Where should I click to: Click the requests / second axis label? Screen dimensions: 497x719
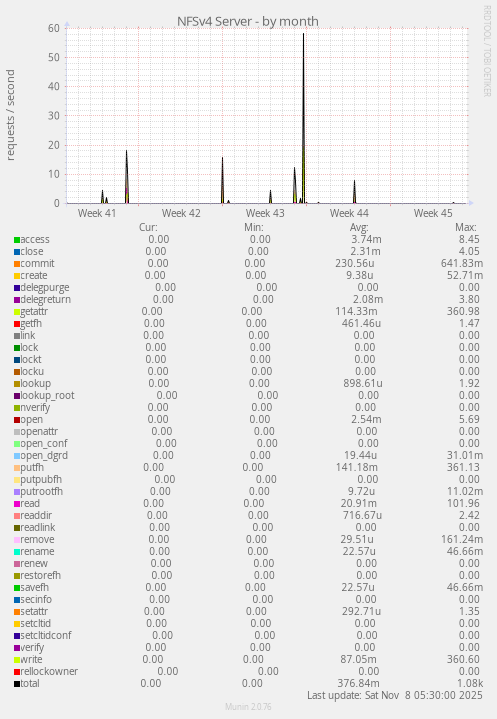pyautogui.click(x=10, y=115)
